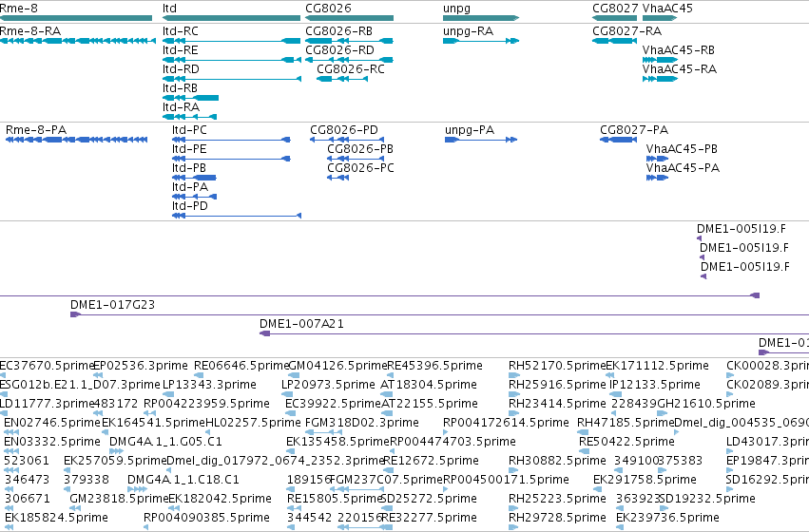This screenshot has height=532, width=809.
Task: Select EST AT18304.5prime
Action: point(387,394)
